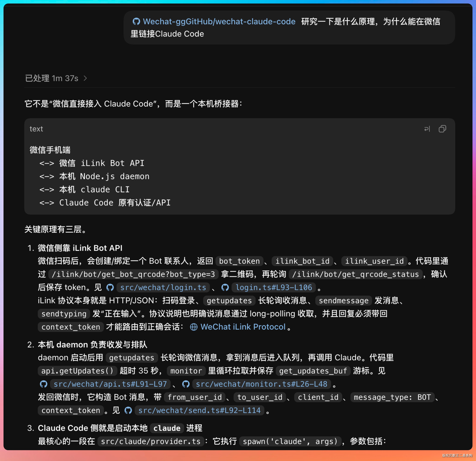Copy the text code block contents
This screenshot has width=476, height=461.
click(442, 129)
